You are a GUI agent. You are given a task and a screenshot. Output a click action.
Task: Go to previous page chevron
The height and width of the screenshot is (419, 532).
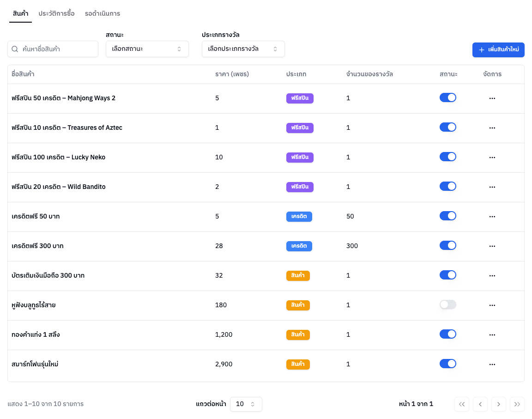(480, 404)
